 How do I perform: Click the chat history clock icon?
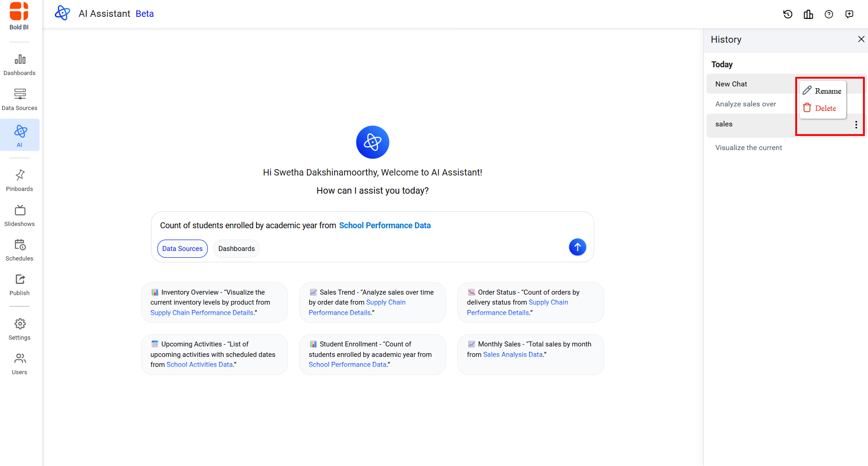coord(788,14)
